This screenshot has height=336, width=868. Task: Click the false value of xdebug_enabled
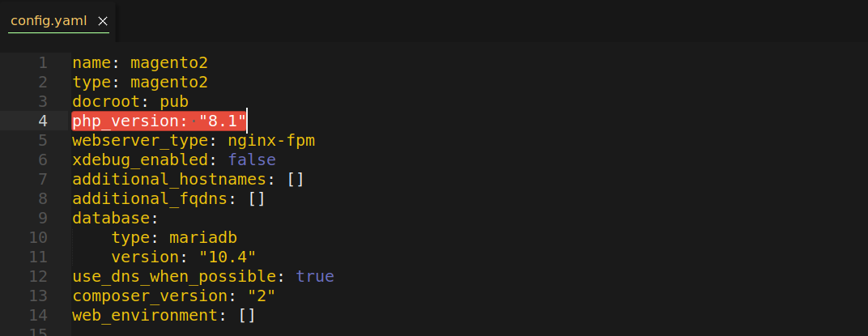pos(252,160)
